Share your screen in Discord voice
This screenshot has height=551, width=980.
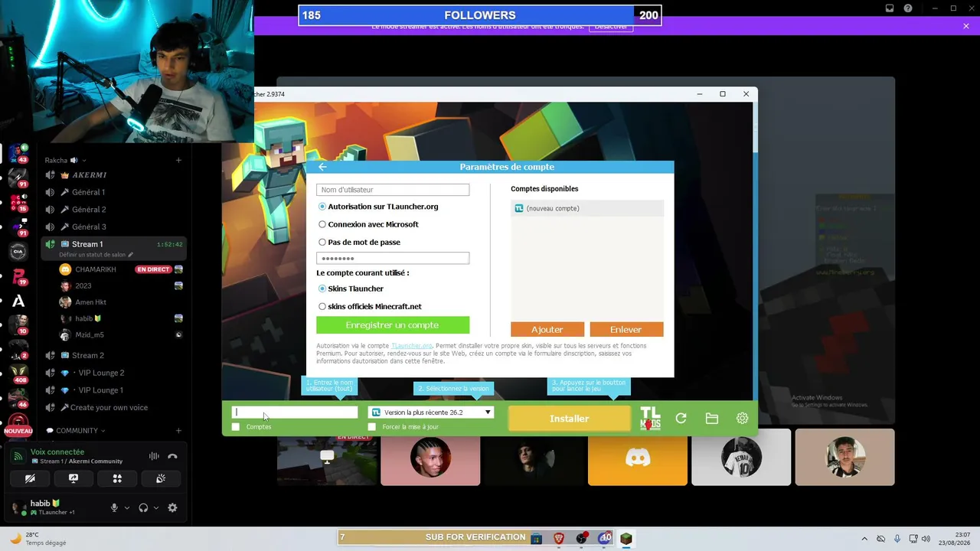click(73, 478)
